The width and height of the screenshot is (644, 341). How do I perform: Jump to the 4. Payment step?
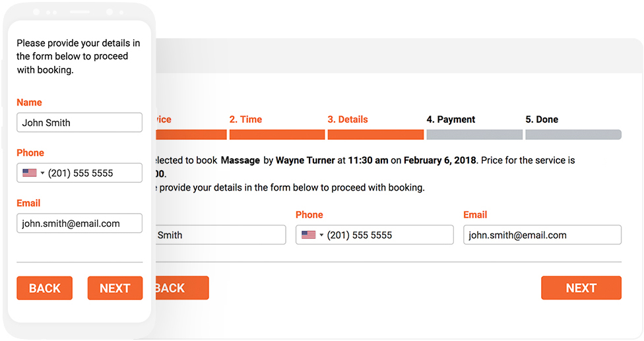pyautogui.click(x=451, y=119)
